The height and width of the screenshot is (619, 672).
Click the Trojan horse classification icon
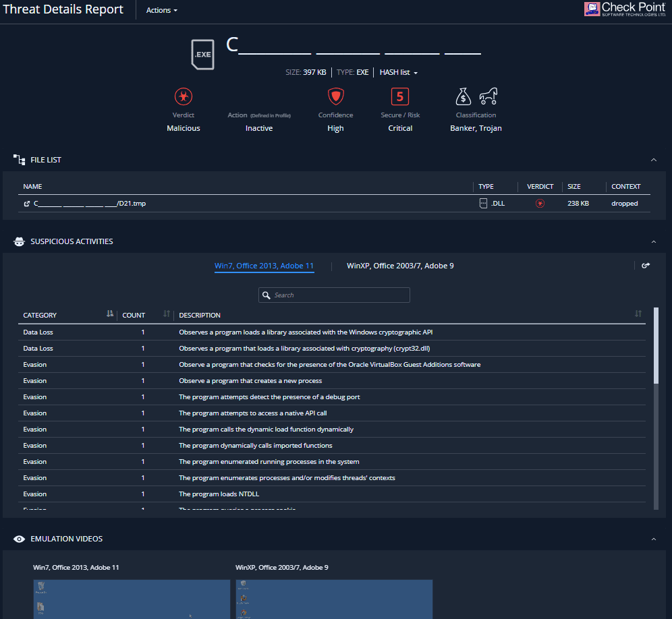point(488,97)
